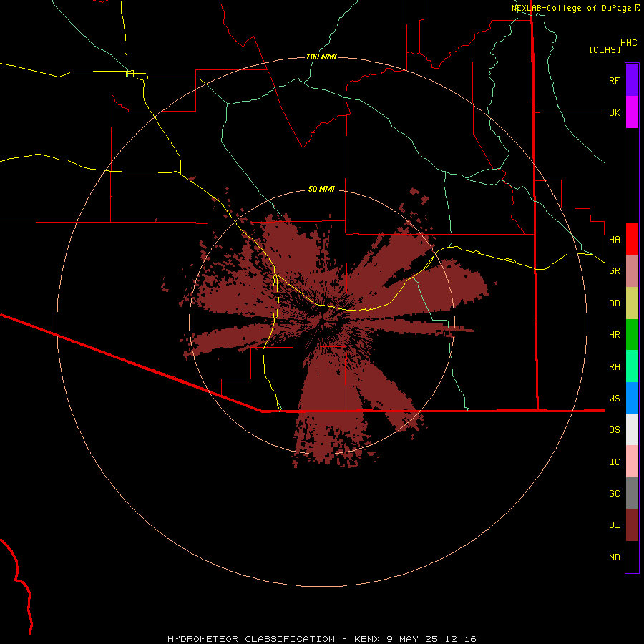Click the WS legend label
The width and height of the screenshot is (644, 644).
[614, 398]
